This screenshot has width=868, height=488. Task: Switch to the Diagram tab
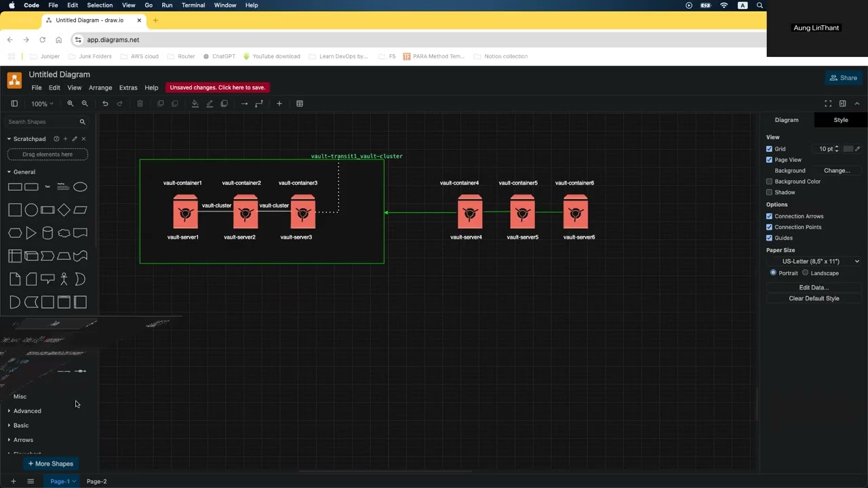[x=787, y=120]
